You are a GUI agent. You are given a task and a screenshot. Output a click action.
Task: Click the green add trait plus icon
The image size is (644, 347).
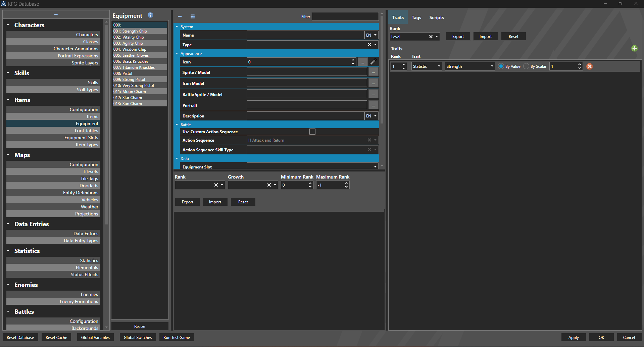point(634,48)
